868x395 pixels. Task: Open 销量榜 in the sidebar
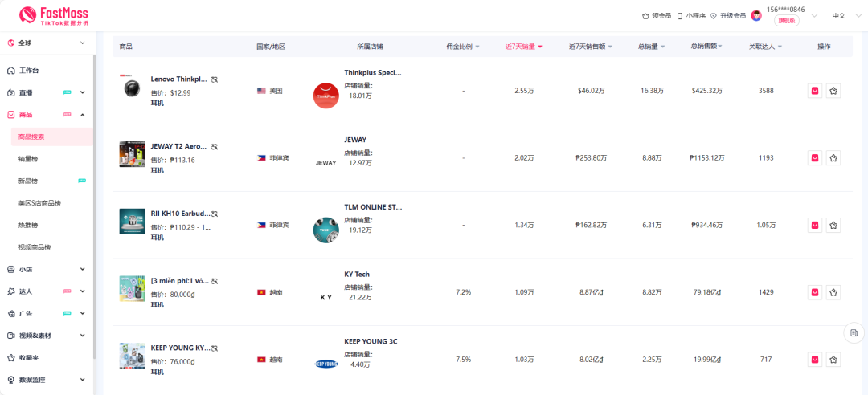pyautogui.click(x=28, y=159)
